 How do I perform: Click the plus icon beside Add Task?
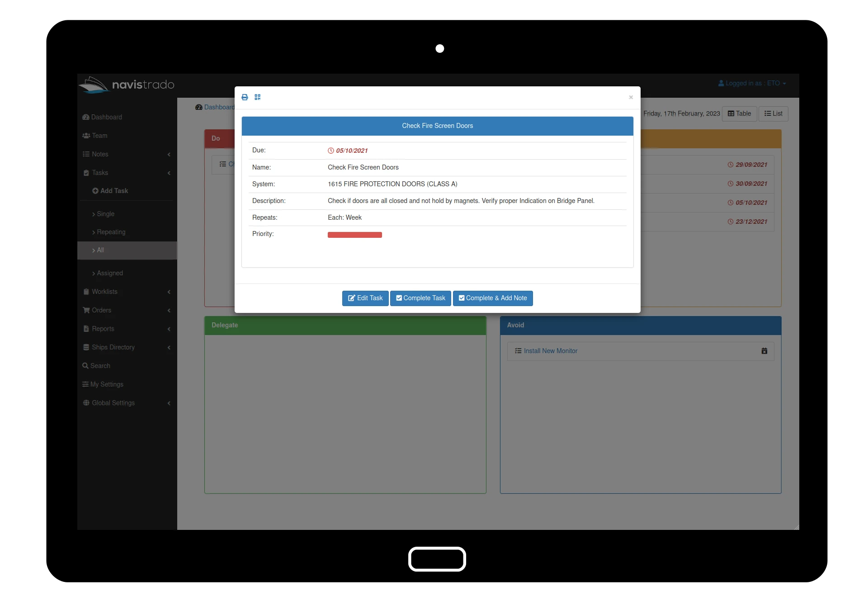(x=95, y=191)
